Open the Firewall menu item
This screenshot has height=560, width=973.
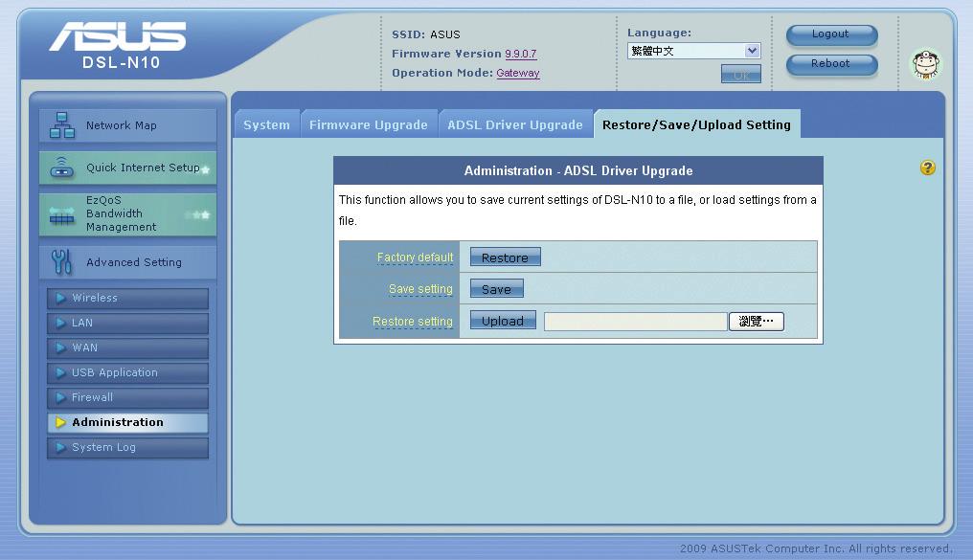tap(127, 397)
